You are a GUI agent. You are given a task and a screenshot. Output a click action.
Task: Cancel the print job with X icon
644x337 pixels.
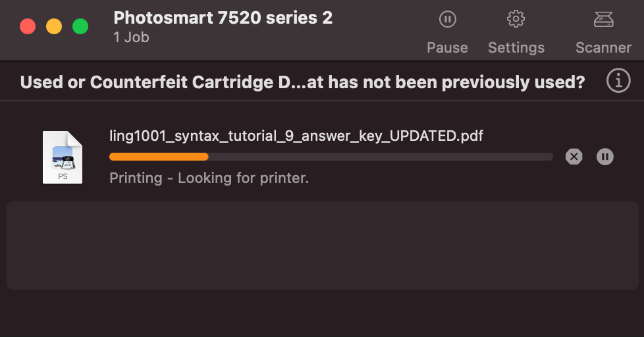click(x=574, y=157)
